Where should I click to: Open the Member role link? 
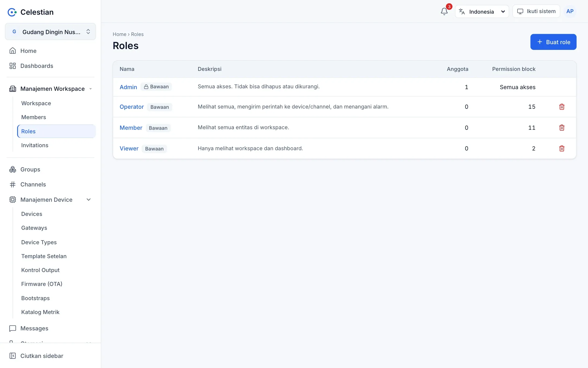(131, 128)
